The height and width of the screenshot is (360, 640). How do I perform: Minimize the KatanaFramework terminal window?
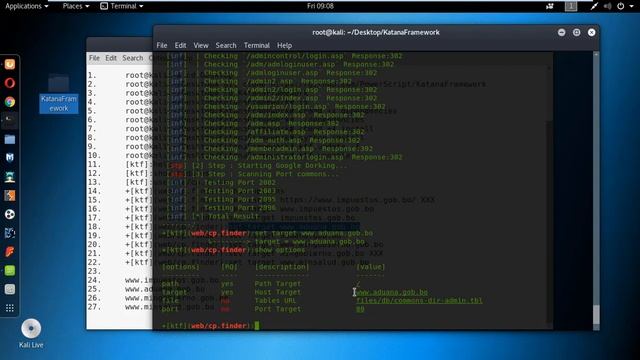click(x=562, y=32)
